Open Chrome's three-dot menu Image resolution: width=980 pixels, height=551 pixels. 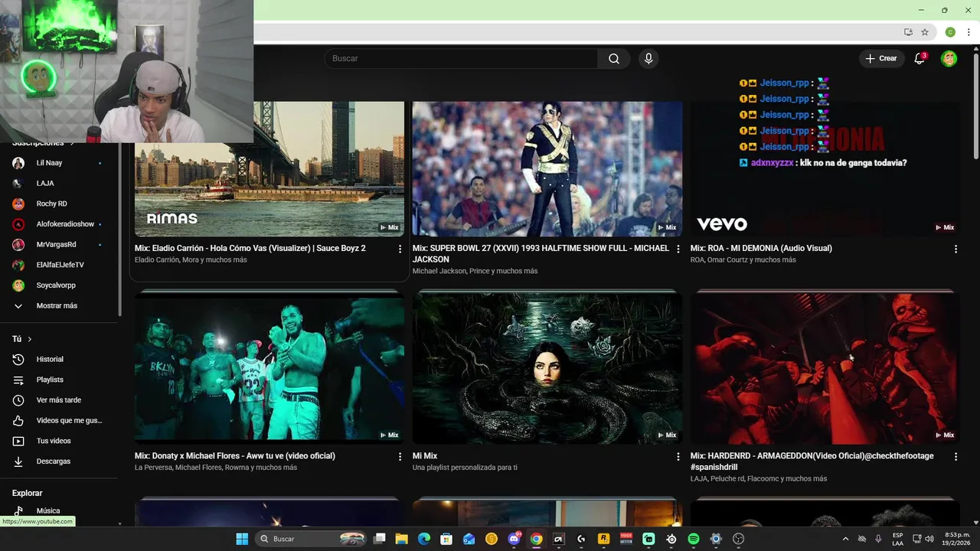969,32
